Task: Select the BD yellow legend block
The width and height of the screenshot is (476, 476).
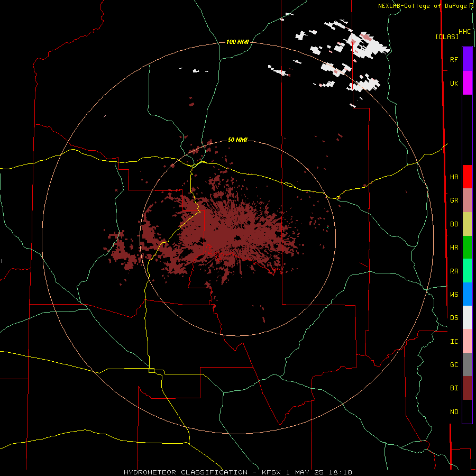Action: [x=467, y=224]
